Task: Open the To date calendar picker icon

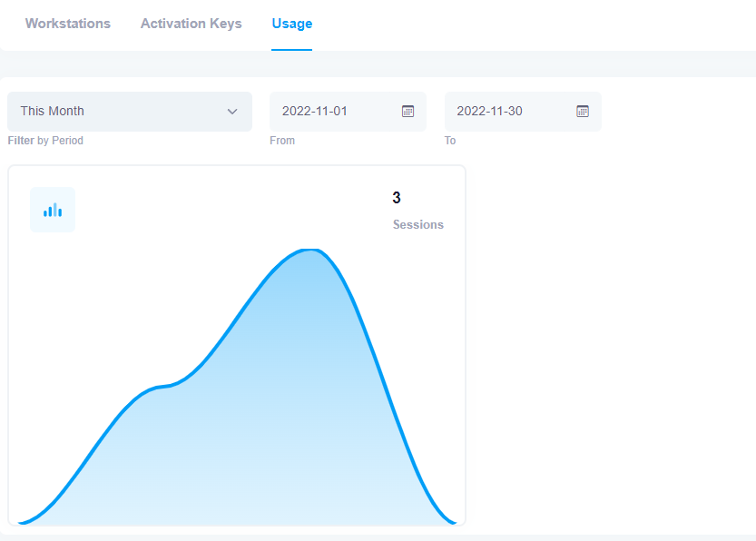Action: (583, 112)
